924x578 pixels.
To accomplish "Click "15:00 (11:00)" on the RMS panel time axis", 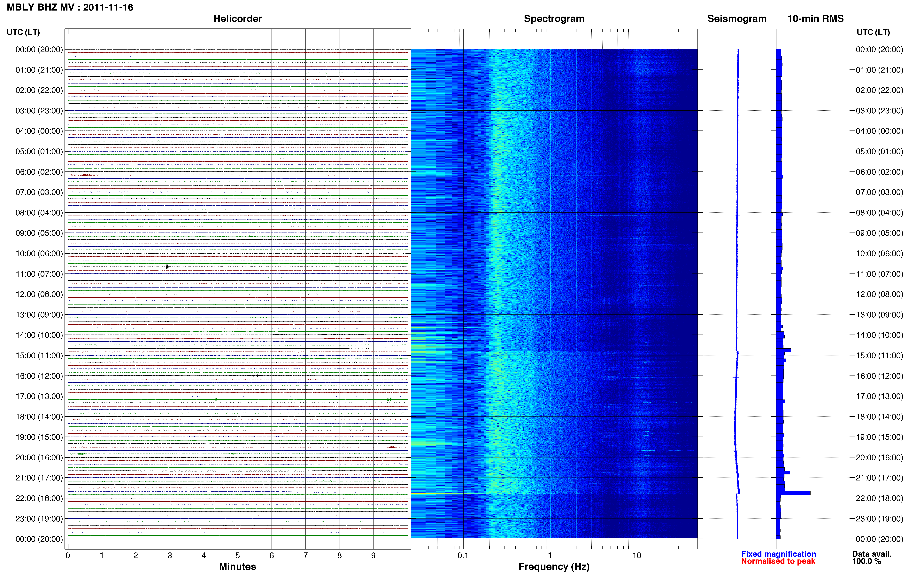I will (x=879, y=355).
